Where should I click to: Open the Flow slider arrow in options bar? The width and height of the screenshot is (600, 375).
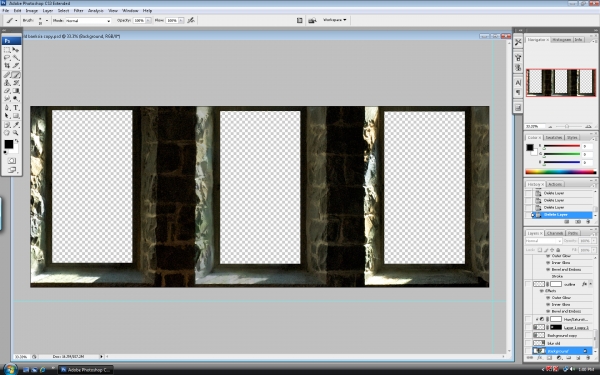[181, 21]
